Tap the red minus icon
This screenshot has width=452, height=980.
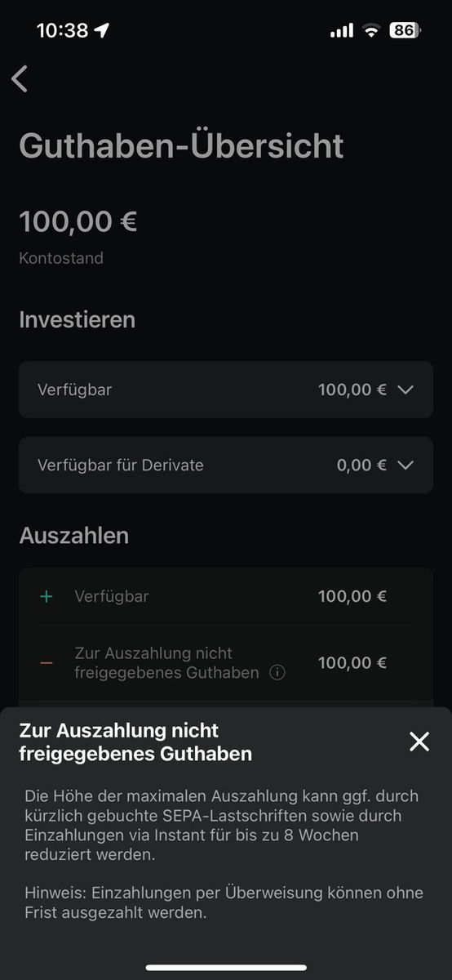(x=47, y=662)
